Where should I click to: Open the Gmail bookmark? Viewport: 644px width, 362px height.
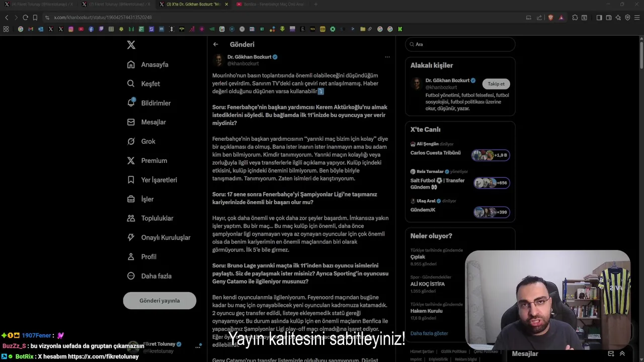31,29
